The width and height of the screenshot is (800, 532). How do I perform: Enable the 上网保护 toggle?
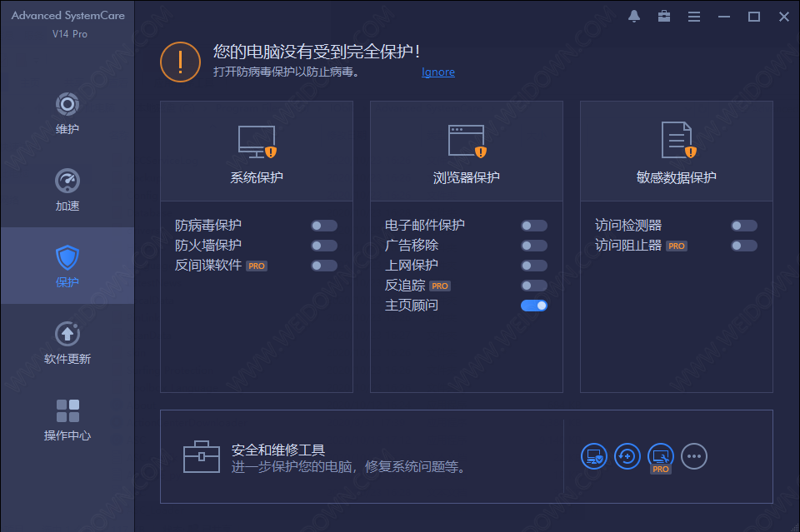click(x=534, y=266)
